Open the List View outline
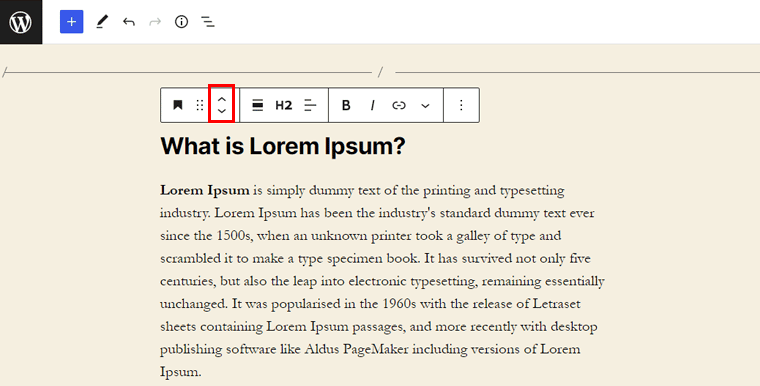Screen dimensions: 760x386 (208, 22)
